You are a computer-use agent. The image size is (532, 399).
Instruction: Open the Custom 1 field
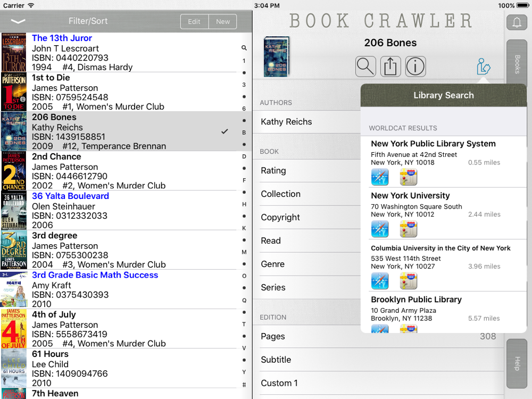[x=378, y=384]
